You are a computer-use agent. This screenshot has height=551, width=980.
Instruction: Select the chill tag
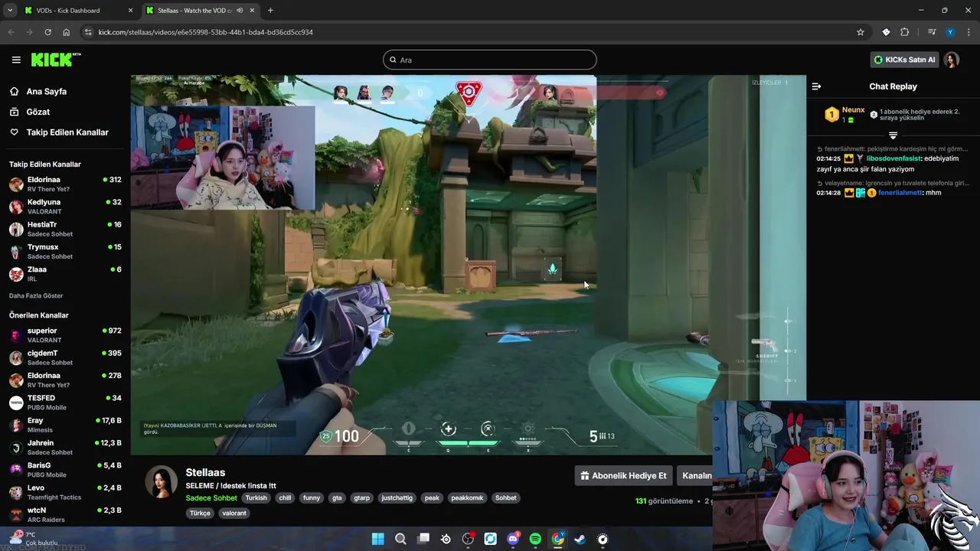285,497
